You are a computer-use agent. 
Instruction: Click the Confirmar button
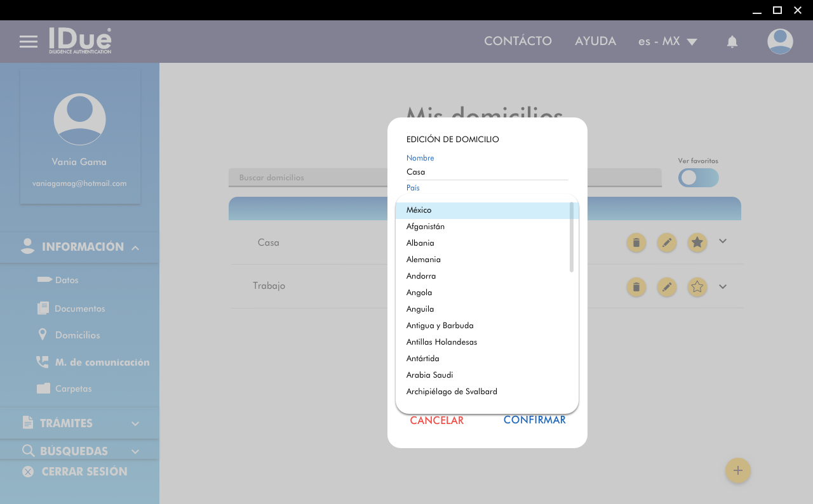pyautogui.click(x=534, y=420)
